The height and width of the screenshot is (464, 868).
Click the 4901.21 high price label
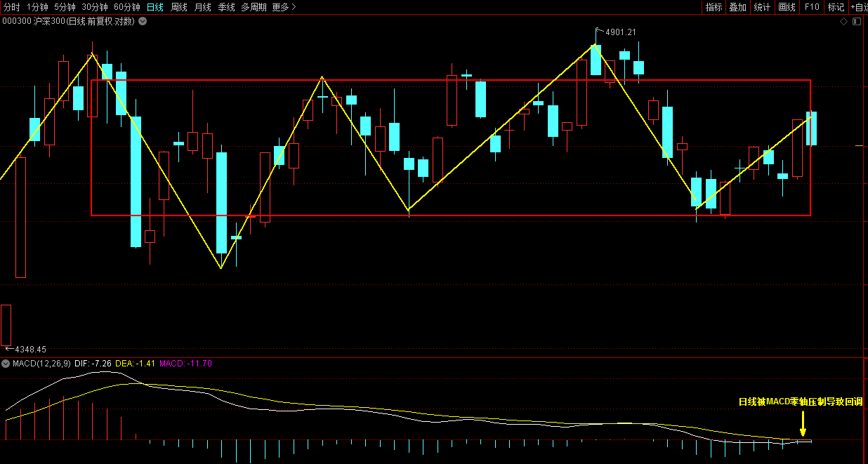pos(621,32)
